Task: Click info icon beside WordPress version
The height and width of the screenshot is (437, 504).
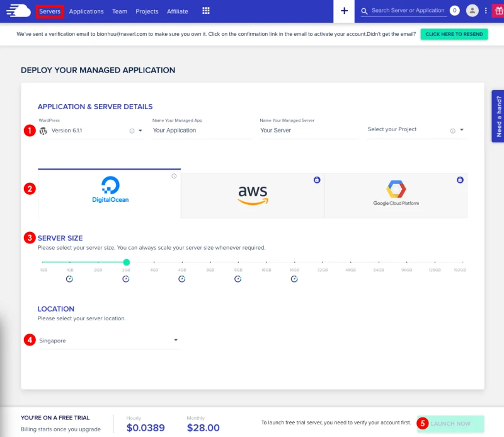Action: (x=132, y=131)
